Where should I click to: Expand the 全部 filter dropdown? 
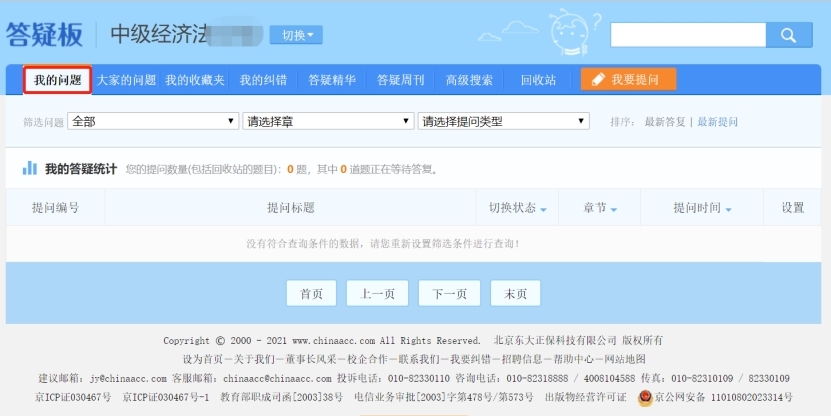click(152, 121)
